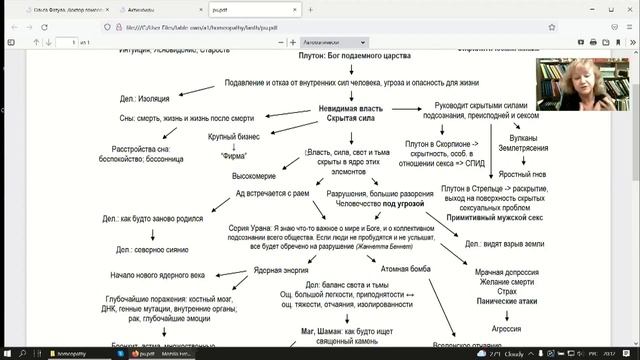The height and width of the screenshot is (360, 640).
Task: Click the bookmark current view icon
Action: tap(618, 42)
